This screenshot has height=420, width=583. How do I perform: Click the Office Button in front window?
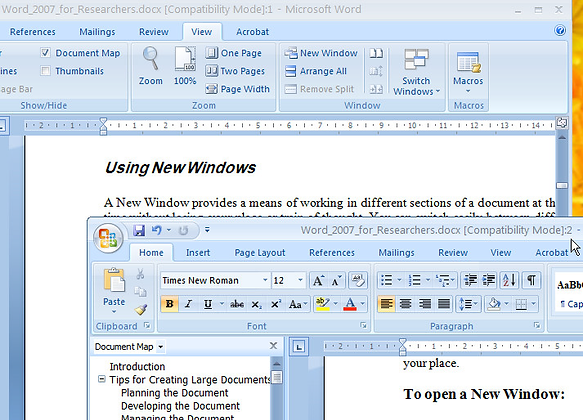[x=108, y=238]
